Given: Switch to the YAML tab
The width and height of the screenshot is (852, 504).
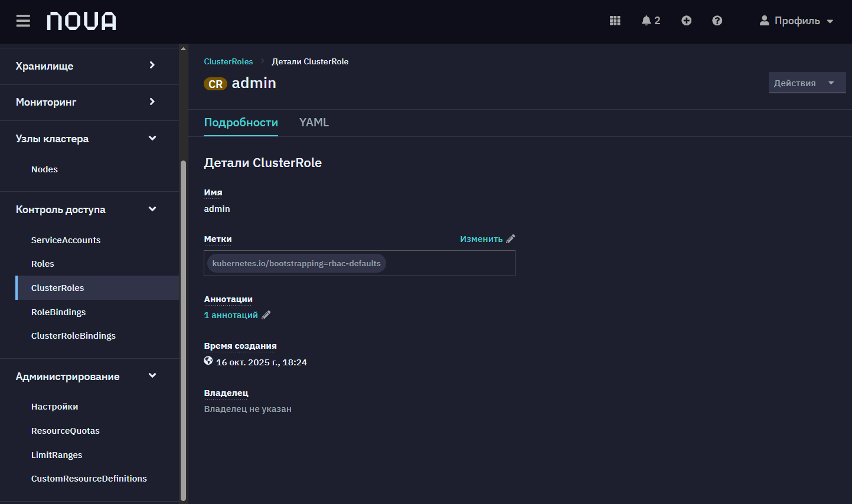Looking at the screenshot, I should coord(314,122).
